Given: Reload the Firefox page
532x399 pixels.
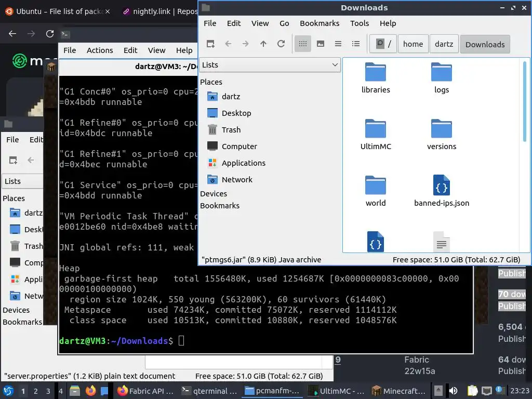Looking at the screenshot, I should (50, 34).
